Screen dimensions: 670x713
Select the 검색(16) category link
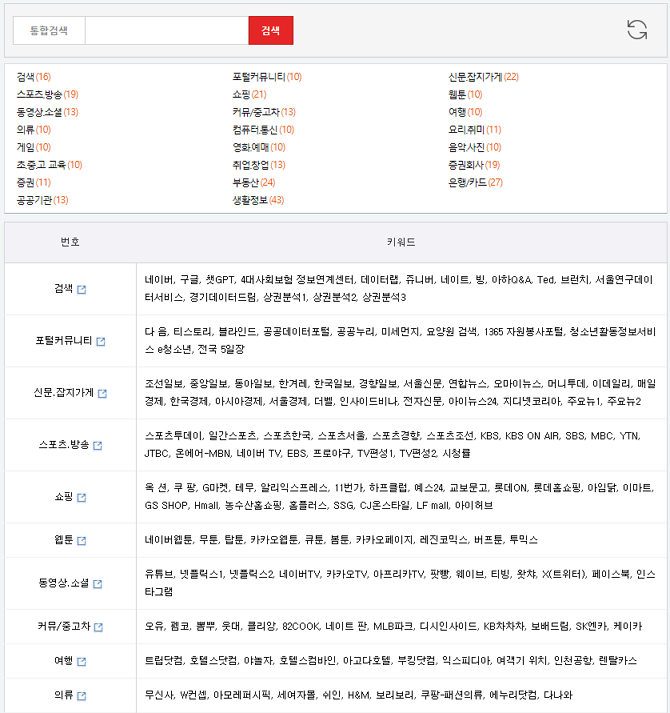coord(34,77)
